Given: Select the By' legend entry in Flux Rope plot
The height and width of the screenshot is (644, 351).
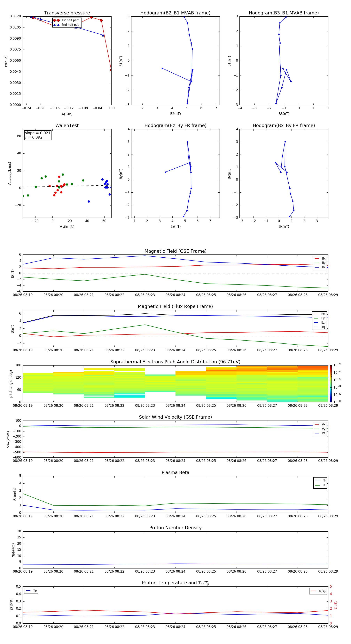Looking at the screenshot, I should (x=320, y=318).
